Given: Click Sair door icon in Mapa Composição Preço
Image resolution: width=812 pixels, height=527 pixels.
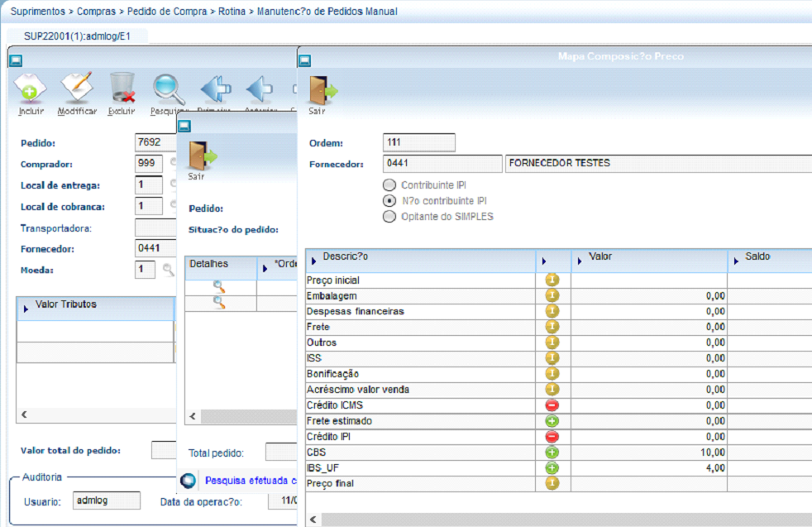Looking at the screenshot, I should coord(322,90).
